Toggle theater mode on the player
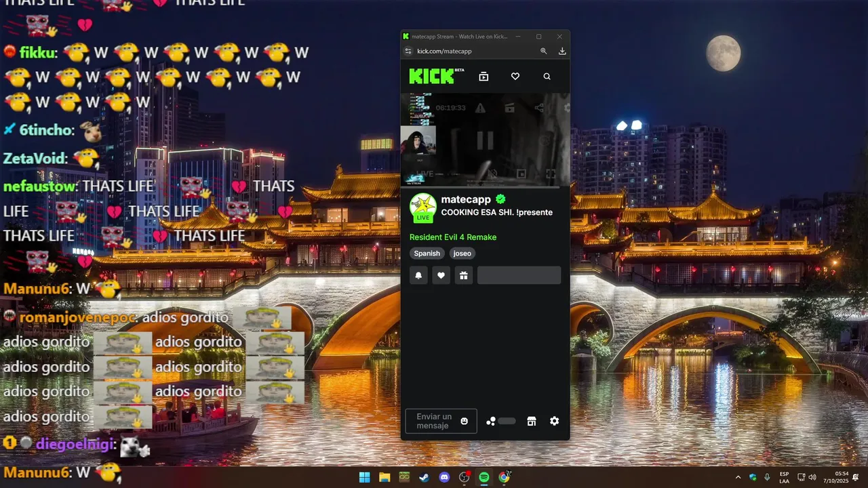This screenshot has width=868, height=488. 521,174
